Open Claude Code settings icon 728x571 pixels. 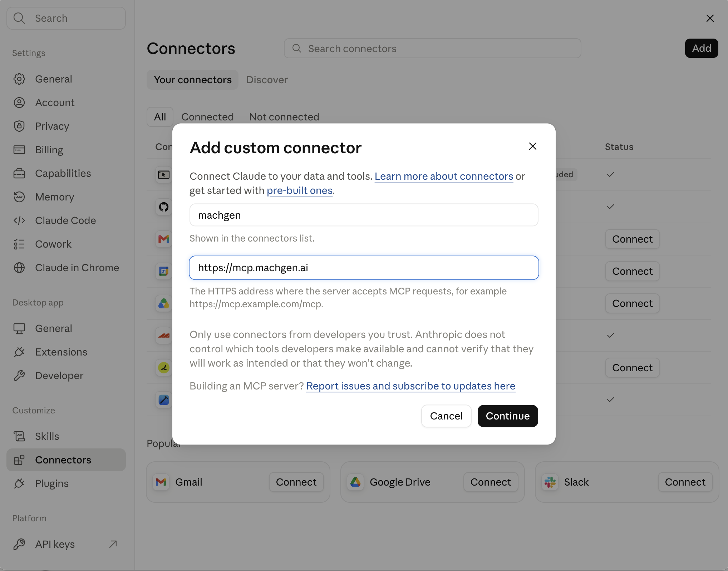point(19,220)
